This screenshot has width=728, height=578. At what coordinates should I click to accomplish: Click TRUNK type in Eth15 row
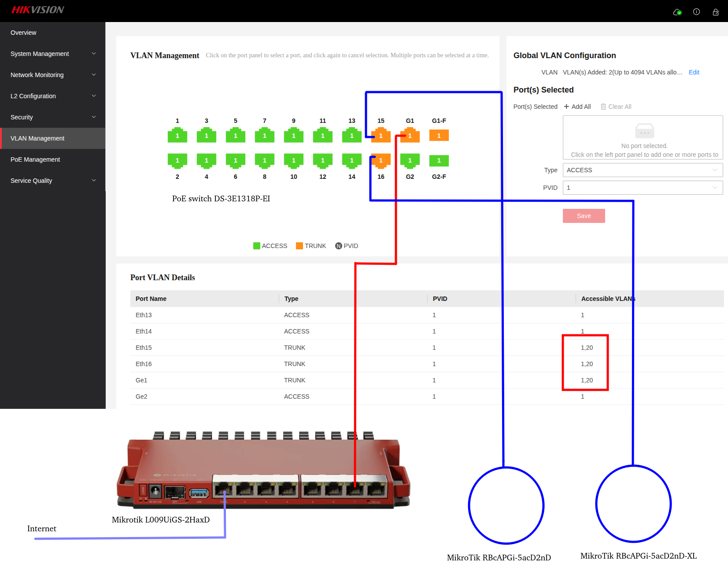pyautogui.click(x=295, y=348)
